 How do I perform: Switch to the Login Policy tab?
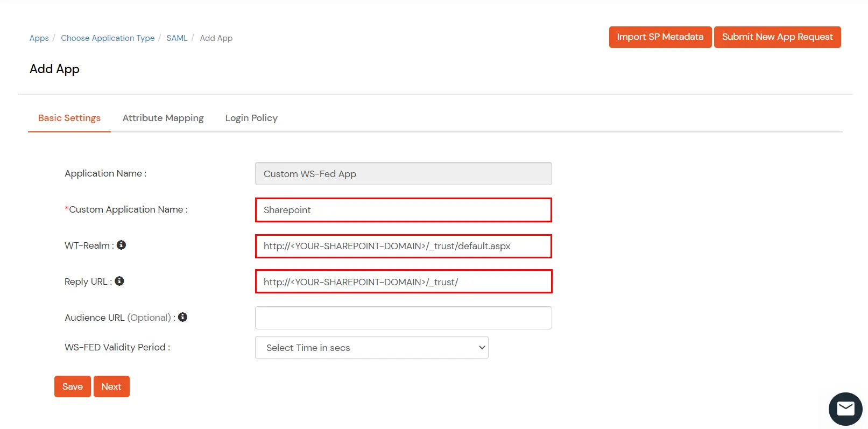tap(251, 118)
